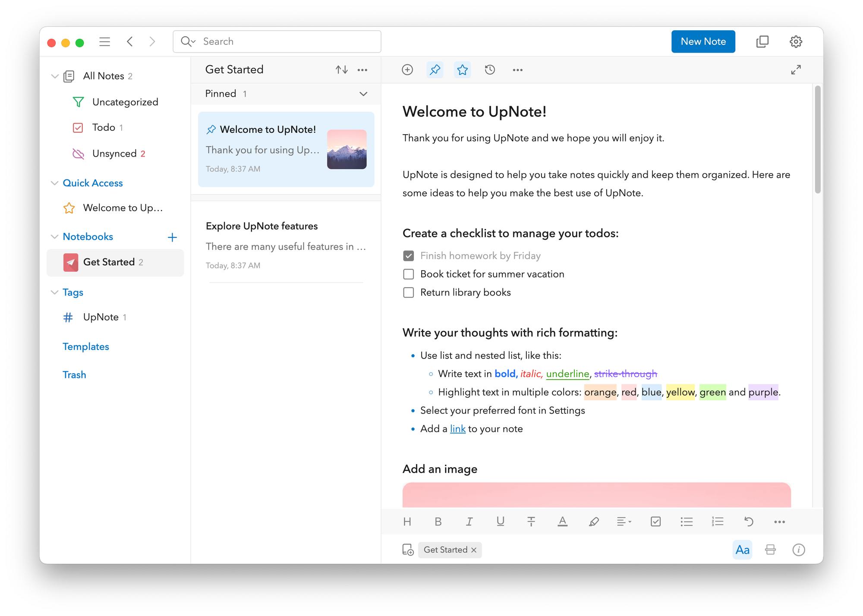This screenshot has width=863, height=616.
Task: Toggle the star bookmark icon in toolbar
Action: tap(462, 69)
